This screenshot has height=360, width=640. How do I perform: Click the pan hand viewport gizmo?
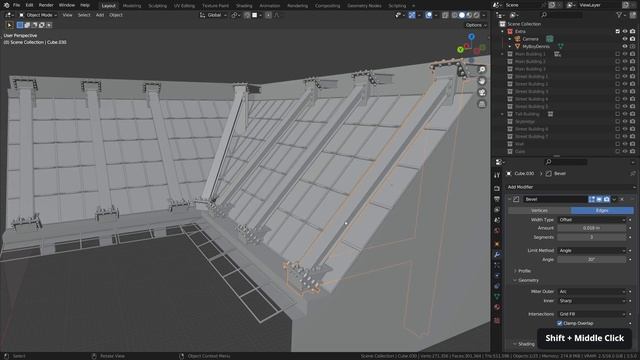(x=482, y=81)
